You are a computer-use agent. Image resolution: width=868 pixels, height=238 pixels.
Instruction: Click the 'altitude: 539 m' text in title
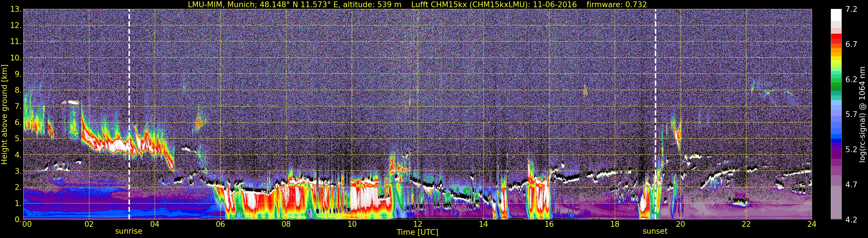pyautogui.click(x=372, y=4)
